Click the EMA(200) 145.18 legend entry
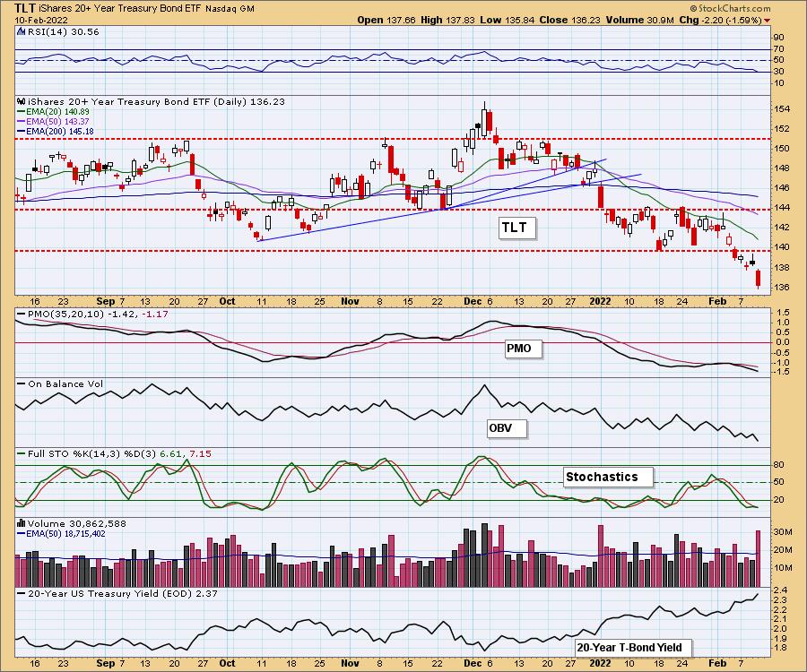 coord(55,131)
